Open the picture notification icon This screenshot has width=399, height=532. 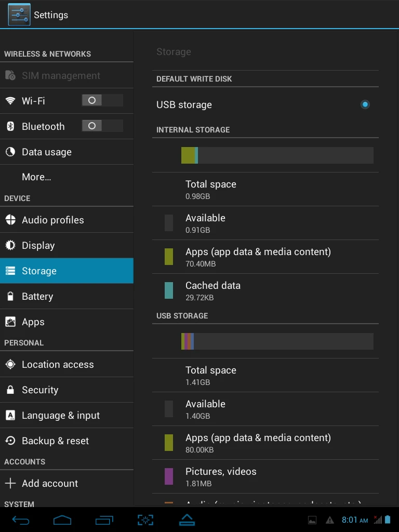312,520
